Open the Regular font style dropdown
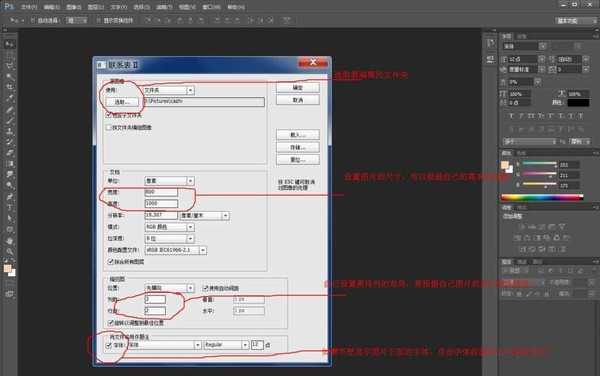This screenshot has height=376, width=600. click(227, 345)
